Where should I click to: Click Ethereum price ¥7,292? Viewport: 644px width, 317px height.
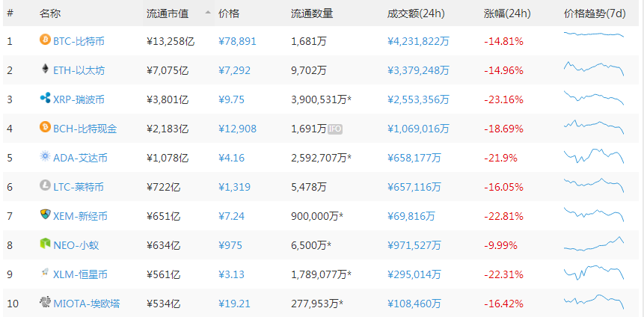coord(235,70)
